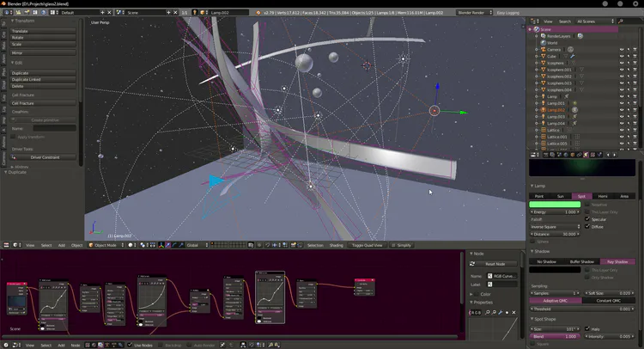Click the Delete button in tool shelf
644x349 pixels.
click(x=43, y=86)
